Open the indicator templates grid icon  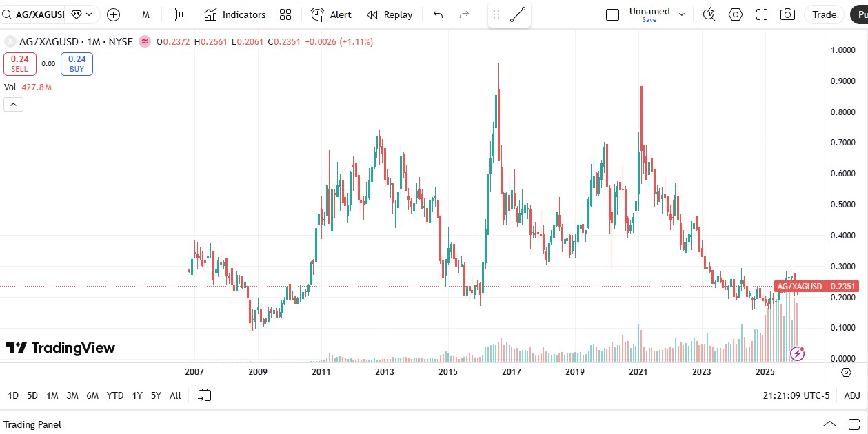pyautogui.click(x=285, y=14)
